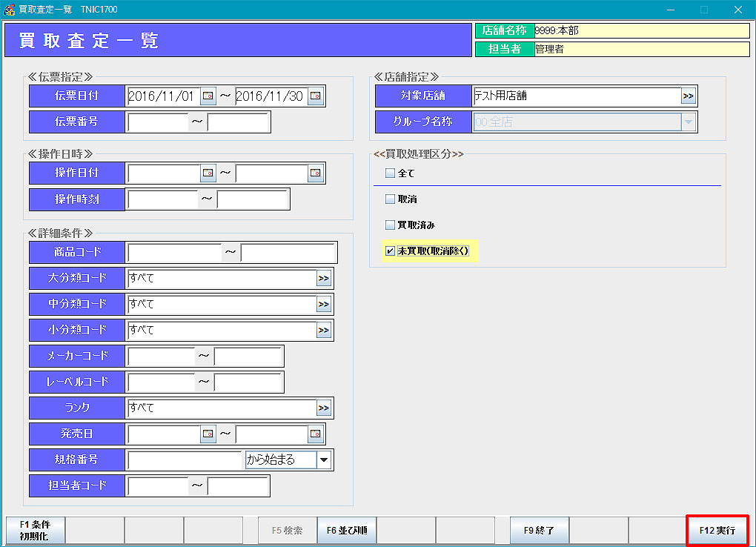Check the 全て checkbox
756x547 pixels.
391,173
